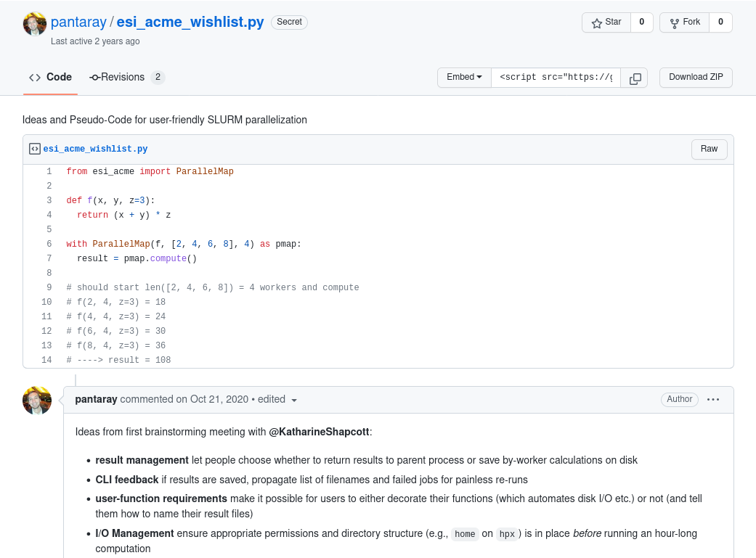Image resolution: width=756 pixels, height=558 pixels.
Task: Click pantaray's avatar in the gist header
Action: [x=34, y=24]
